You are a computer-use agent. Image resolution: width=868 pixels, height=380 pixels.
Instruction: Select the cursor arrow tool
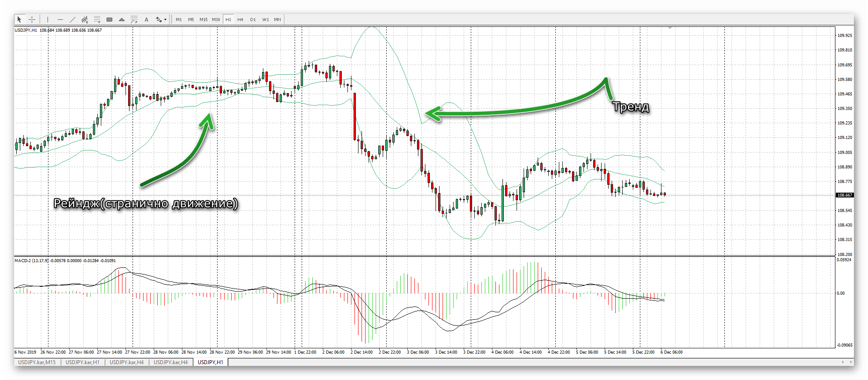(19, 19)
